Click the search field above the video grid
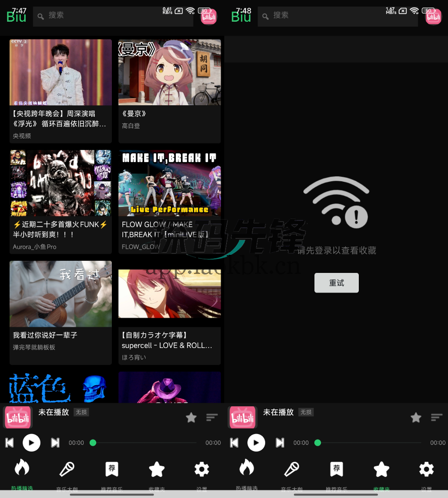The height and width of the screenshot is (498, 448). (113, 16)
